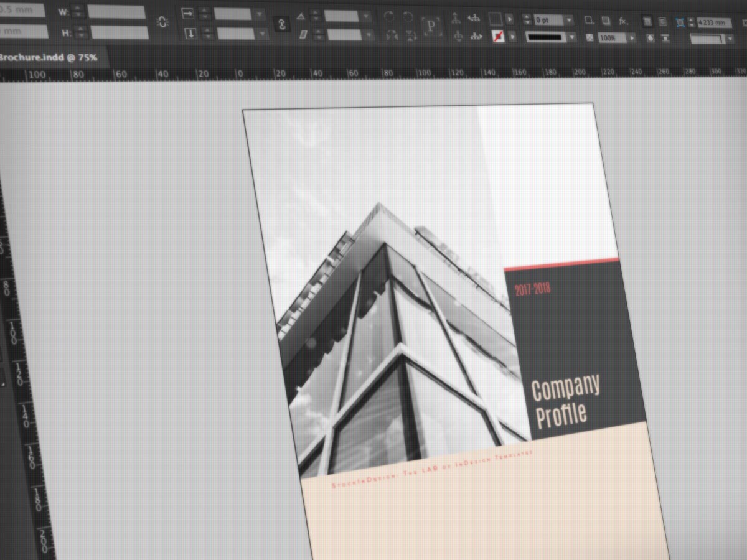Click the opacity checkerboard icon

click(x=589, y=38)
